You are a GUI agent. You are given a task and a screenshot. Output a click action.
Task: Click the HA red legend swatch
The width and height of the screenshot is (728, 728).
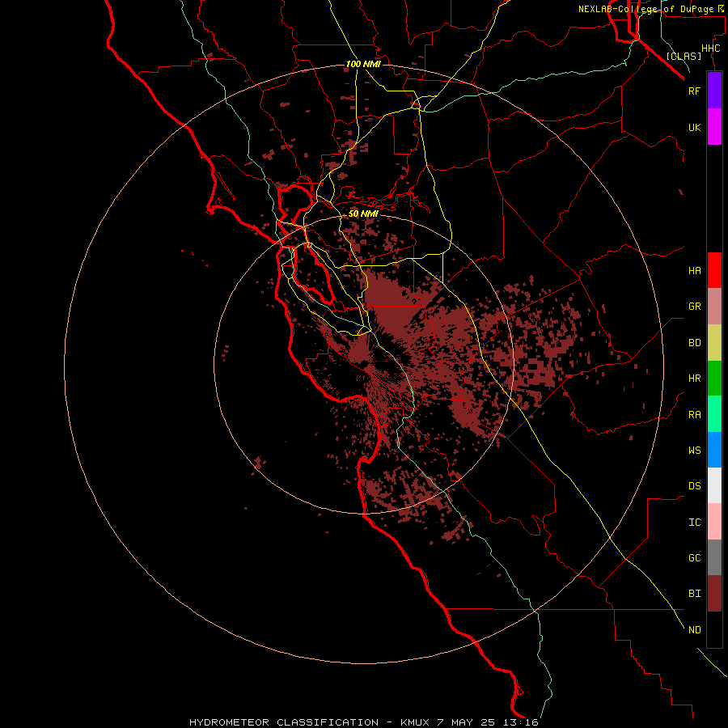point(714,270)
